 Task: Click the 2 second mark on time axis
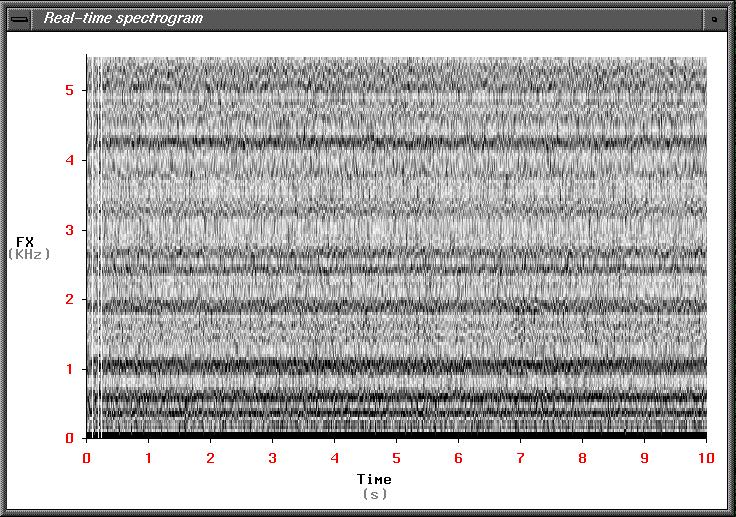coord(210,458)
